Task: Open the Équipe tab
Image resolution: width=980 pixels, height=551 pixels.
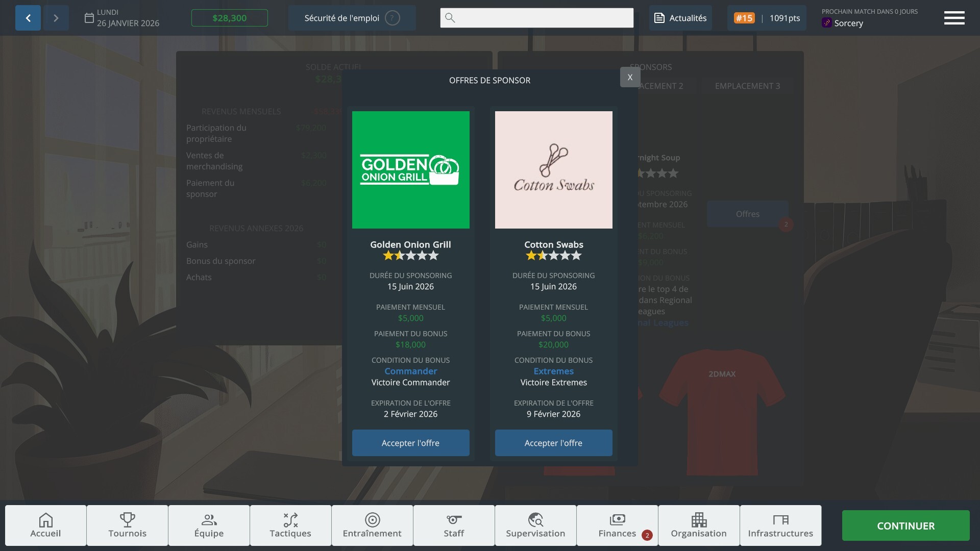Action: tap(209, 525)
